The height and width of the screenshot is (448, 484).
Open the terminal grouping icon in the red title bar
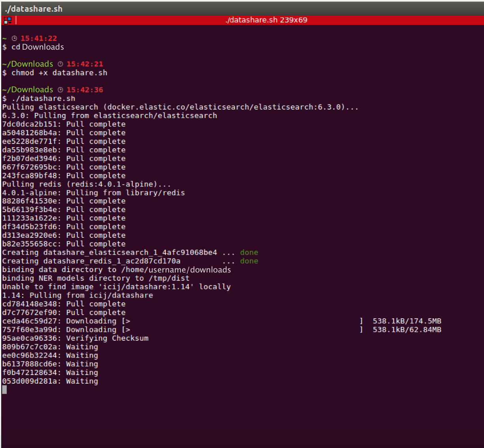[x=8, y=20]
